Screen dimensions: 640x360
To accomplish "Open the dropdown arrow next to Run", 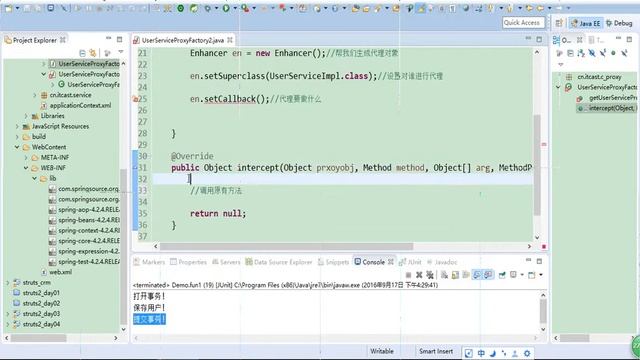I will (x=235, y=8).
